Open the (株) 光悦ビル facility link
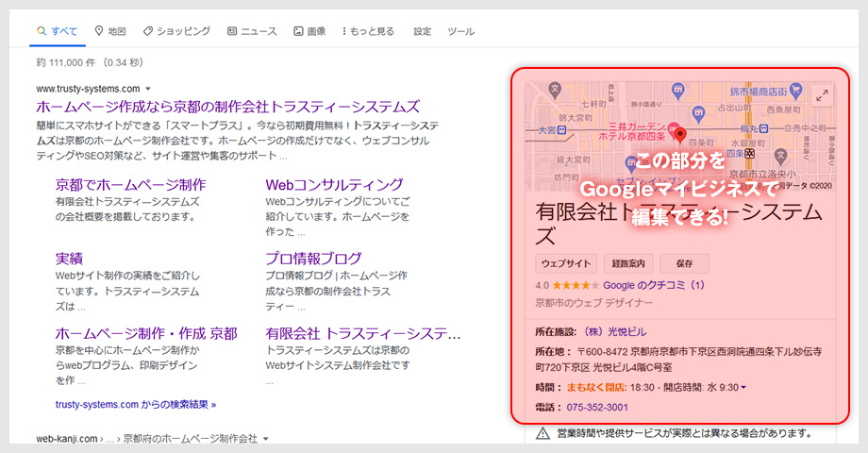This screenshot has height=453, width=868. point(614,332)
